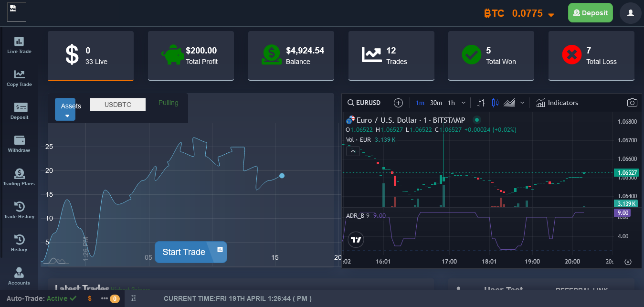
Task: Collapse the chart legend with chevron
Action: pos(353,151)
